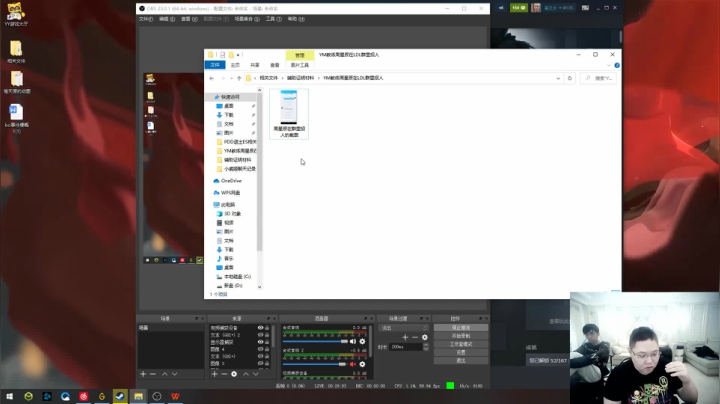Open the scene transition type dropdown
This screenshot has height=404, width=720.
tap(403, 328)
